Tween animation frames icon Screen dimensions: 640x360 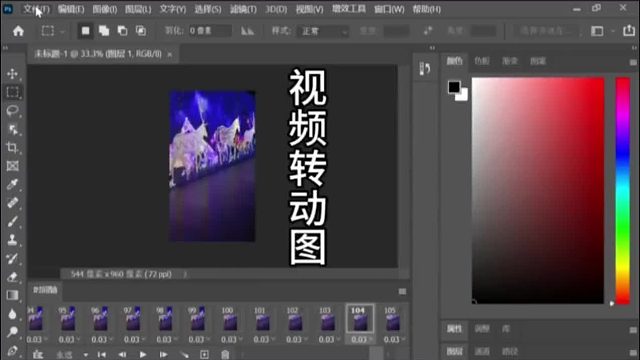click(184, 354)
